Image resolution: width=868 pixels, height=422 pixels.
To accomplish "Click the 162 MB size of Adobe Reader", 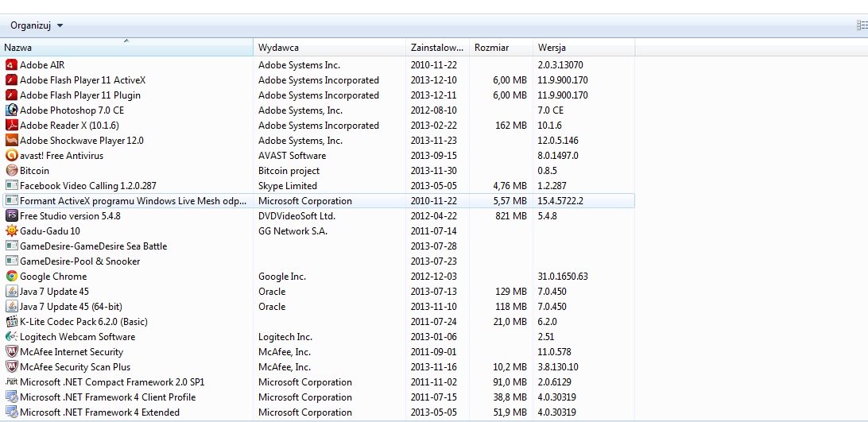I will pos(511,125).
